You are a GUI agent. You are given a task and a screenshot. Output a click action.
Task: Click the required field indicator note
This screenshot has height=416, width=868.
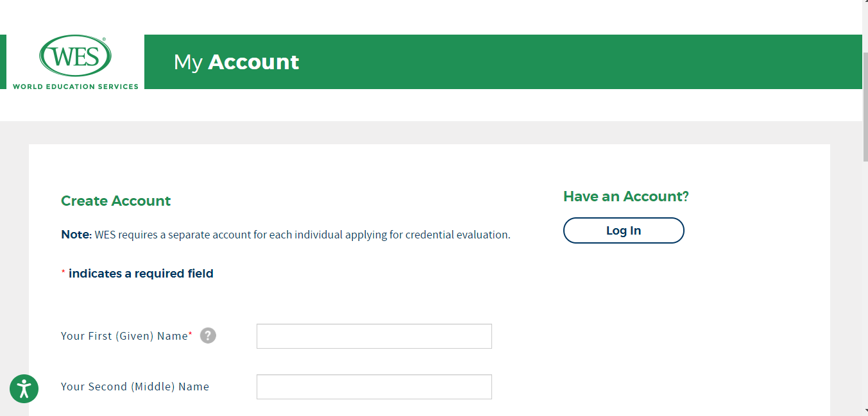(x=137, y=273)
